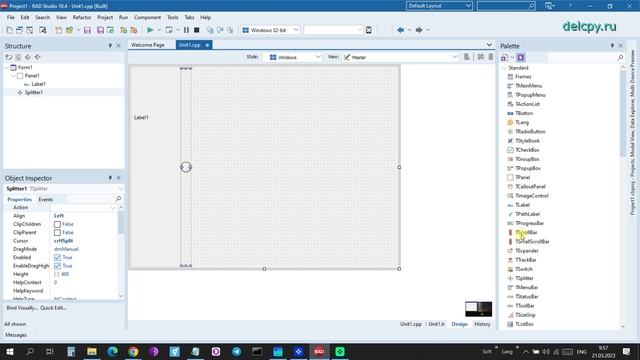This screenshot has height=360, width=640.
Task: Click the form preview thumbnail
Action: pyautogui.click(x=478, y=309)
